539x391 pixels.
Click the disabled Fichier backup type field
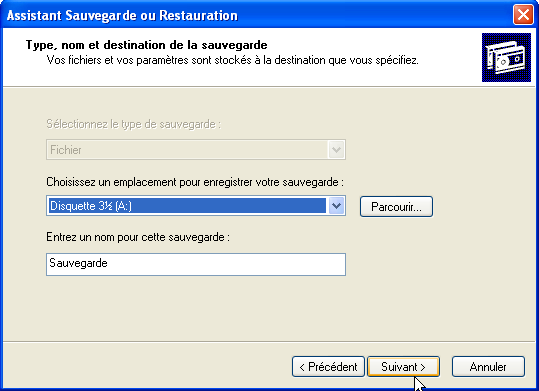196,150
